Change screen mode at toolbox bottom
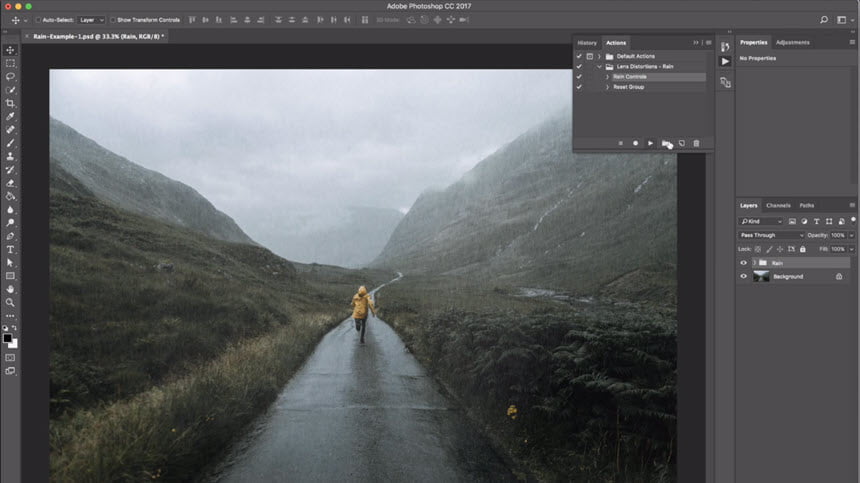This screenshot has width=860, height=483. tap(10, 371)
